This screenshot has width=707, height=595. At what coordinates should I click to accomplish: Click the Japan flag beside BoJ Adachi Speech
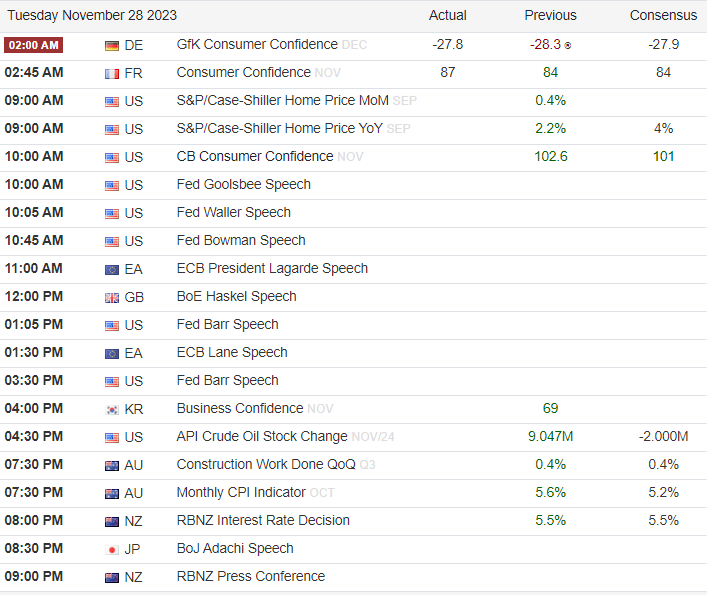click(x=112, y=549)
